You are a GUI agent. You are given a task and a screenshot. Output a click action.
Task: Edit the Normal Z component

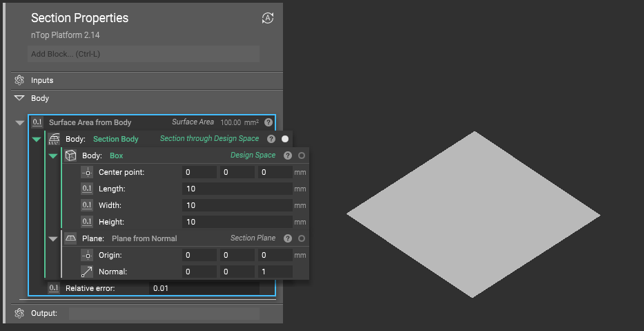pos(275,272)
